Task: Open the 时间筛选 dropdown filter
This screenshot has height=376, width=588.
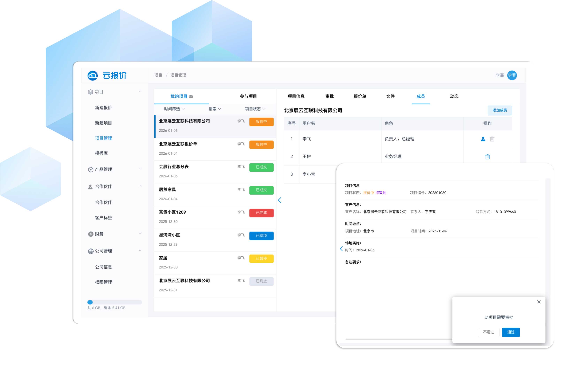Action: pyautogui.click(x=174, y=109)
